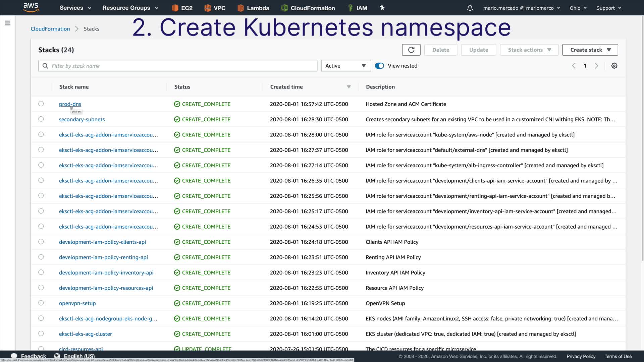Image resolution: width=644 pixels, height=362 pixels.
Task: Open the Services menu
Action: (x=75, y=8)
